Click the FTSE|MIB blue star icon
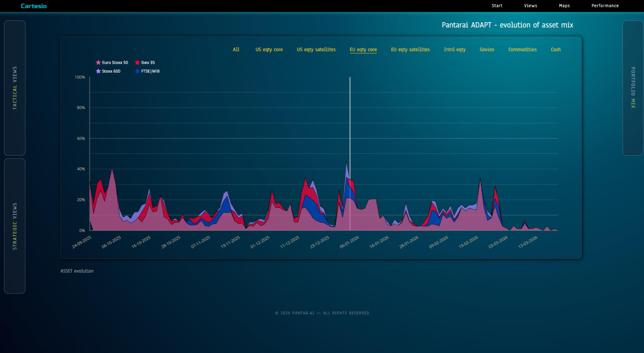 tap(137, 71)
